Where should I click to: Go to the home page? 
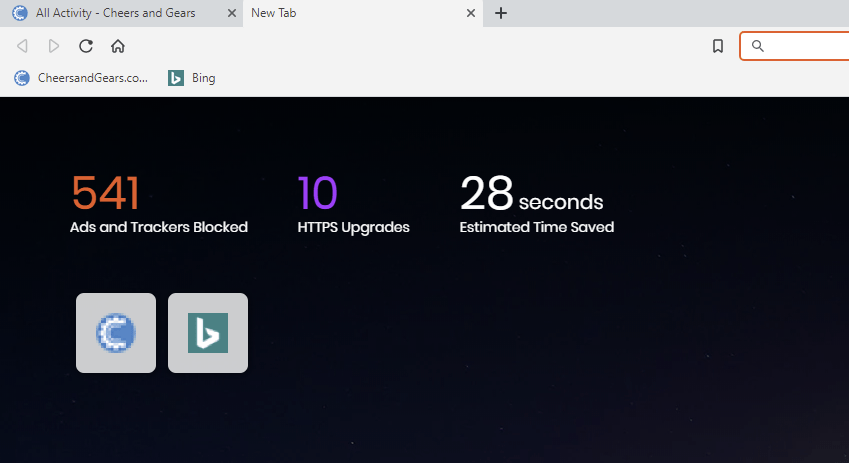tap(118, 46)
